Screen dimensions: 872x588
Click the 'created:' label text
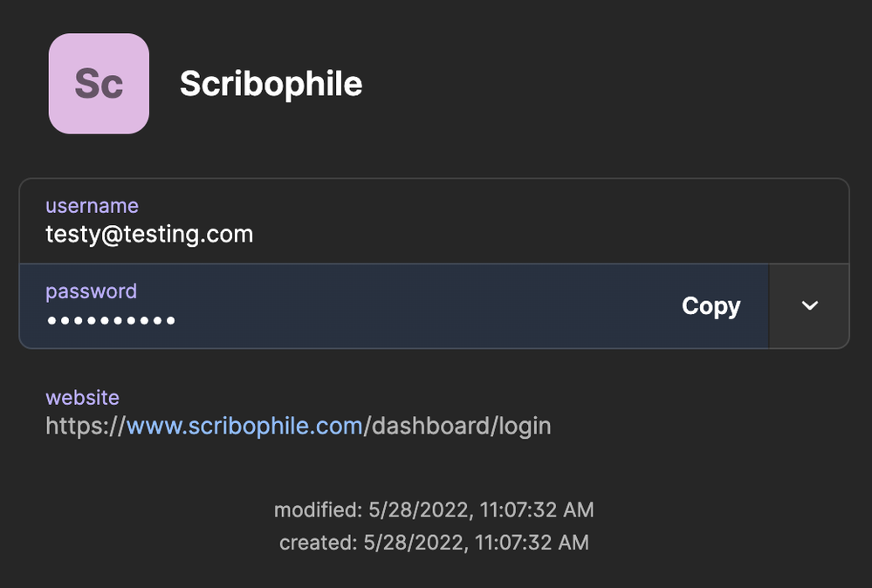point(318,543)
